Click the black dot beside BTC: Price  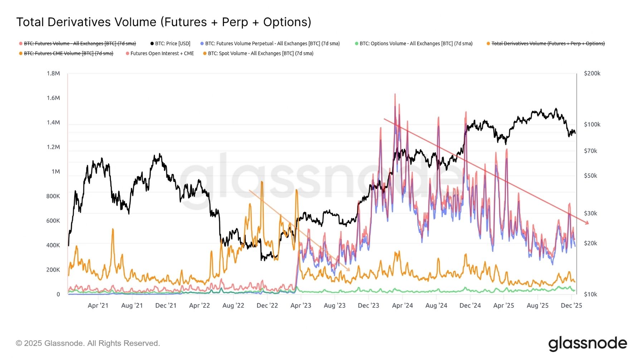pos(152,44)
